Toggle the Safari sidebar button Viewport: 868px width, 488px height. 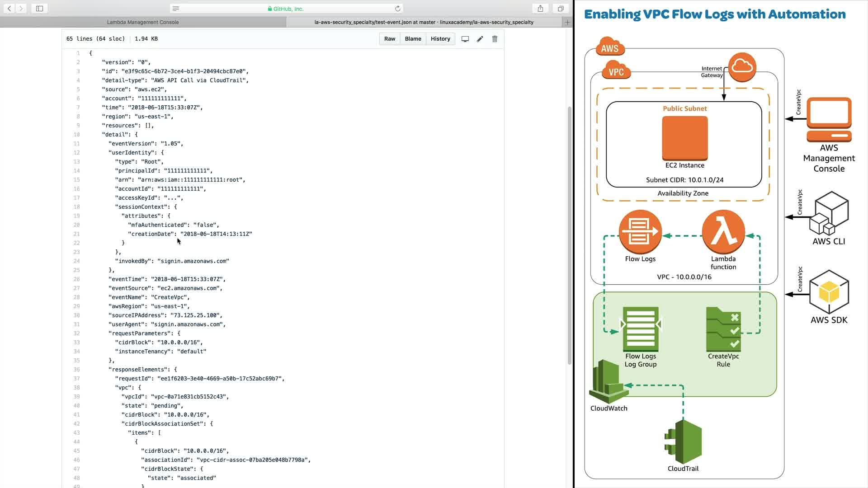pos(39,9)
